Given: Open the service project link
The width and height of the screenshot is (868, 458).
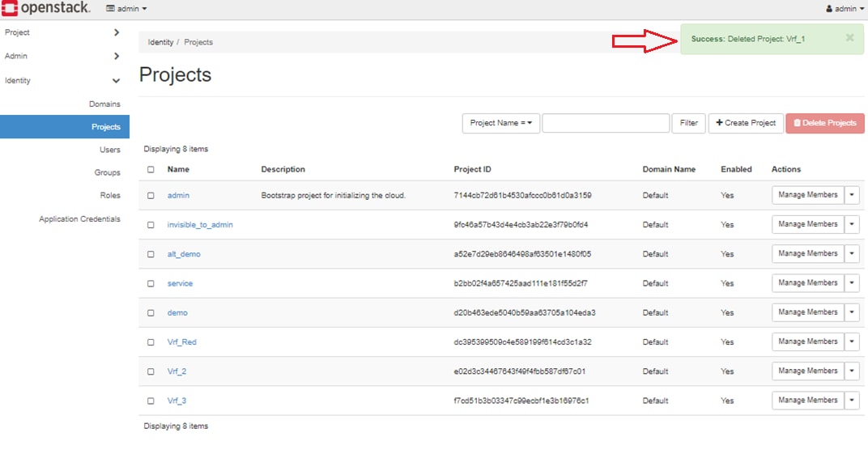Looking at the screenshot, I should pos(180,283).
